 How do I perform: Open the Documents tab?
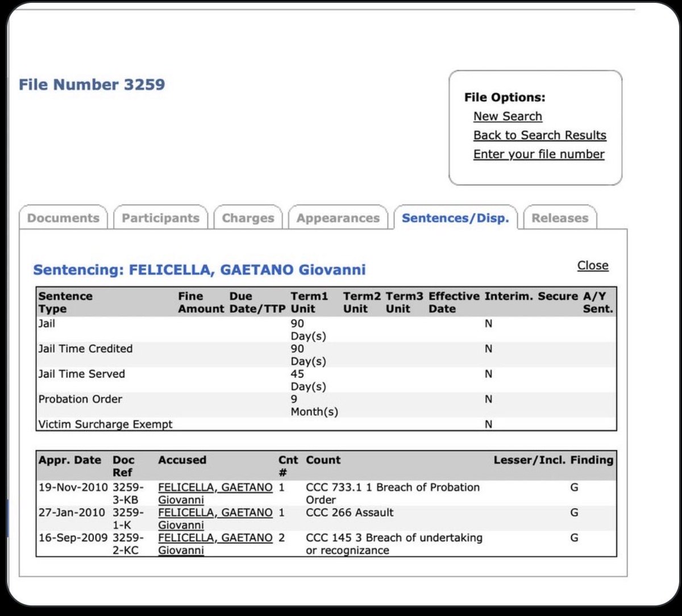pos(63,218)
